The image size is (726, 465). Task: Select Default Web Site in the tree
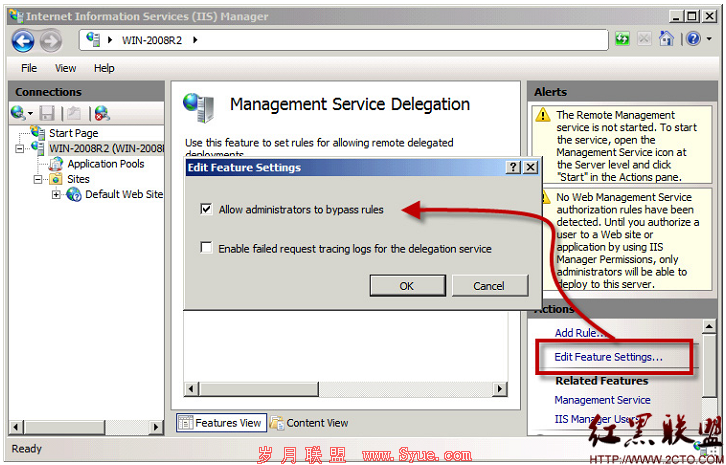click(x=124, y=194)
